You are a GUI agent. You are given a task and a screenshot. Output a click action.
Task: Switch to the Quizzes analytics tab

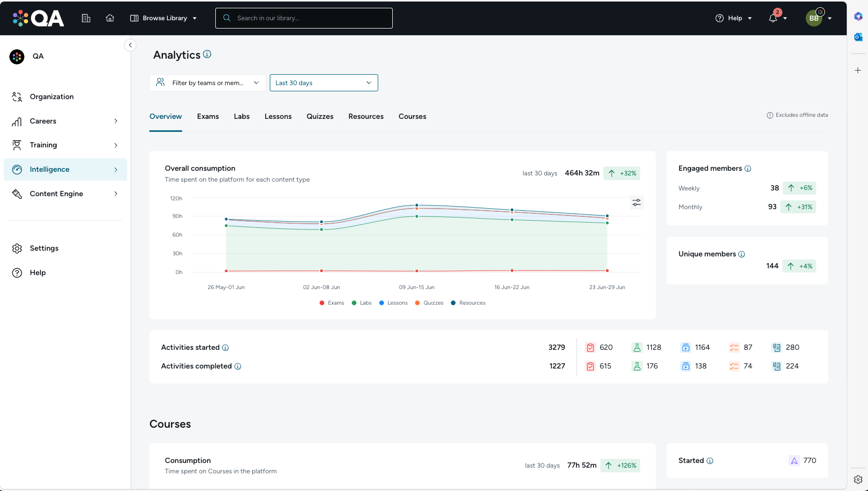pyautogui.click(x=320, y=116)
